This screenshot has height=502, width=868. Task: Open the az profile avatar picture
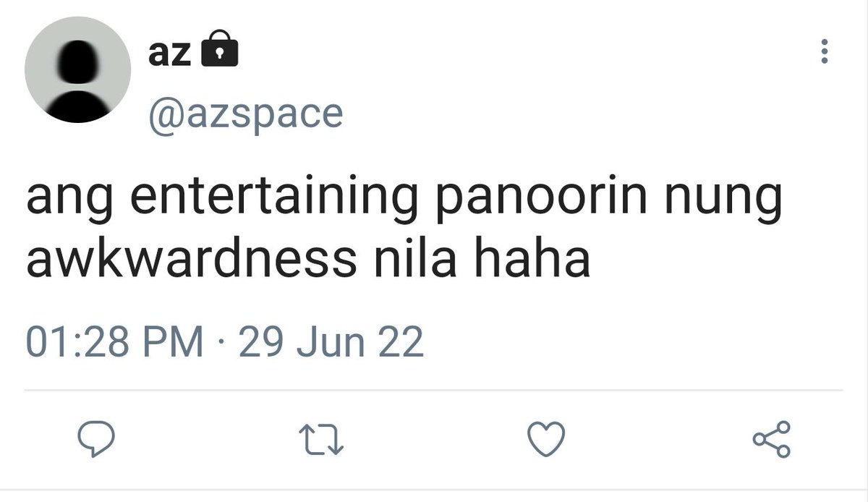78,70
